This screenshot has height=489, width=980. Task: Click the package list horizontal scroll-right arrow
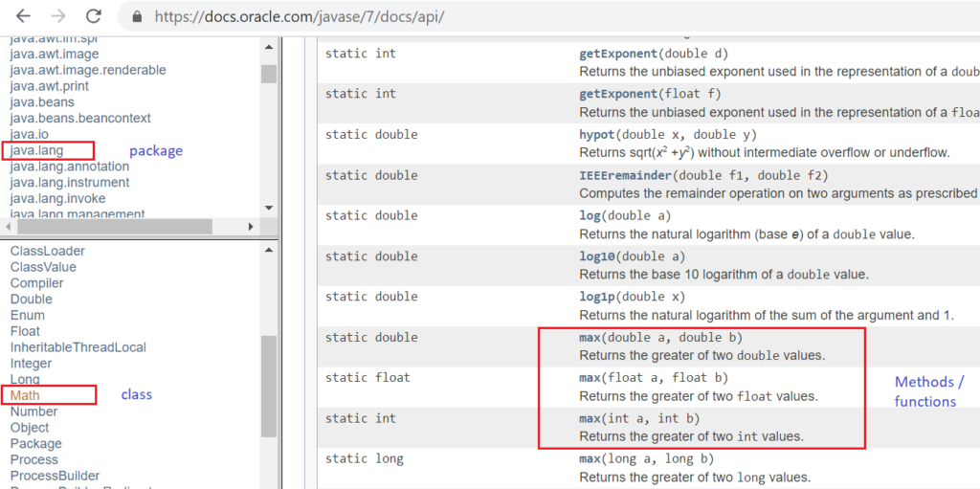250,227
